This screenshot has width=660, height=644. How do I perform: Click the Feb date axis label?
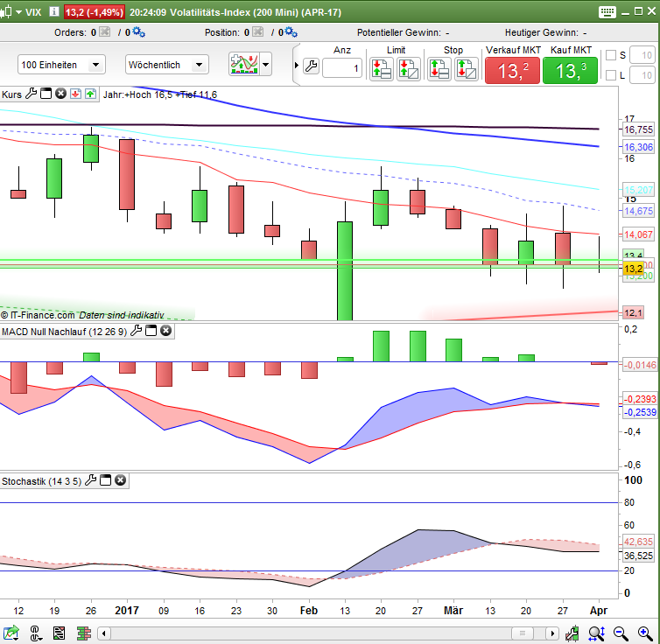(308, 611)
